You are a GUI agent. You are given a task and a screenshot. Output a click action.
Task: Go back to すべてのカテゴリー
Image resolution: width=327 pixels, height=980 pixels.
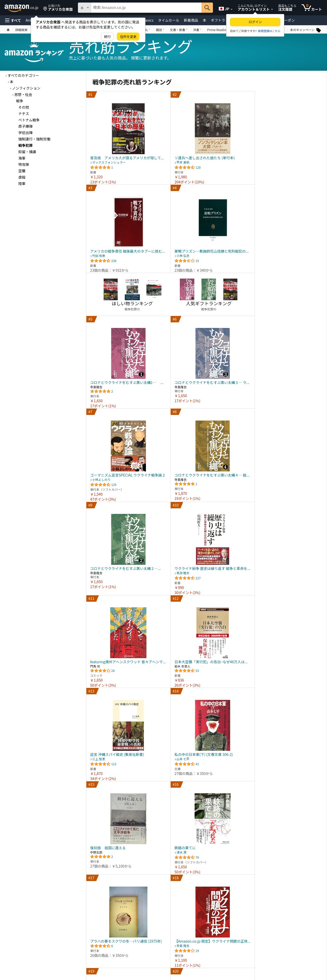[x=23, y=76]
